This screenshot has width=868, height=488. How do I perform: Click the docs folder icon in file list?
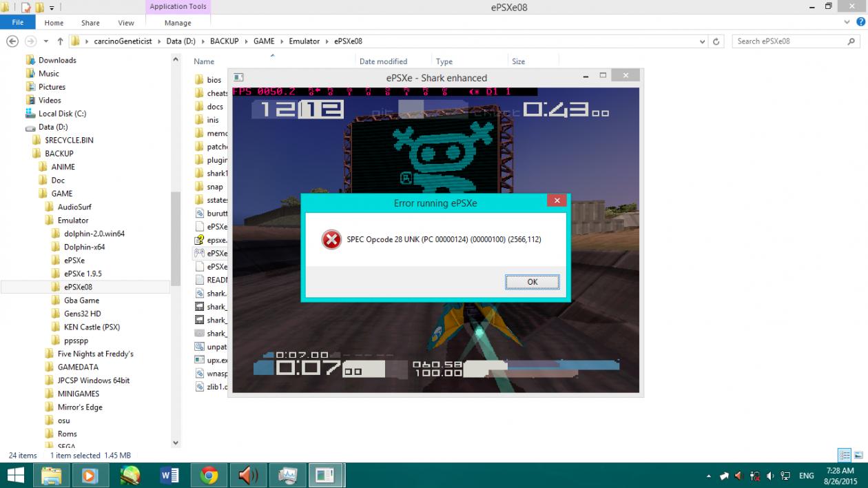pyautogui.click(x=199, y=107)
